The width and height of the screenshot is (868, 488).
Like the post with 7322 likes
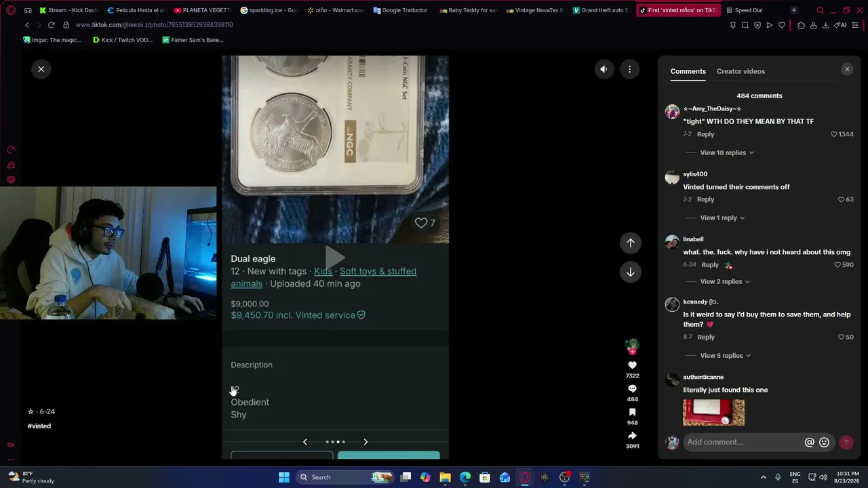tap(632, 365)
